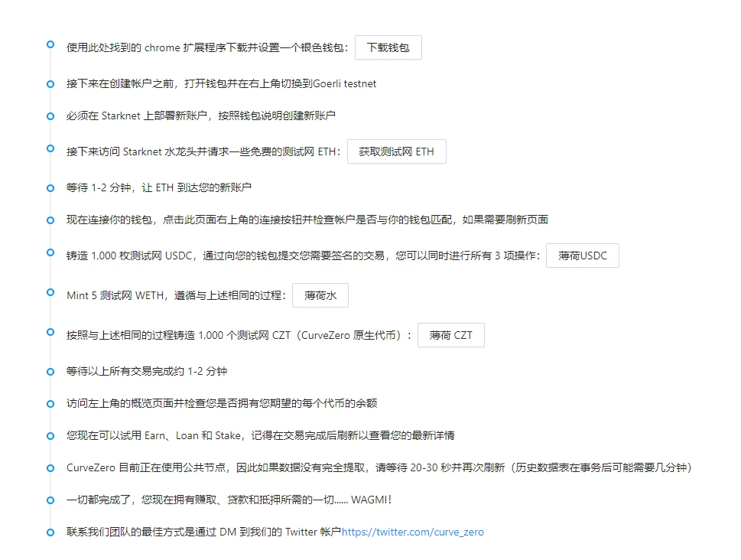Image resolution: width=741 pixels, height=560 pixels.
Task: Click the text 必须在 Starknet 上部署新账户
Action: pyautogui.click(x=201, y=116)
